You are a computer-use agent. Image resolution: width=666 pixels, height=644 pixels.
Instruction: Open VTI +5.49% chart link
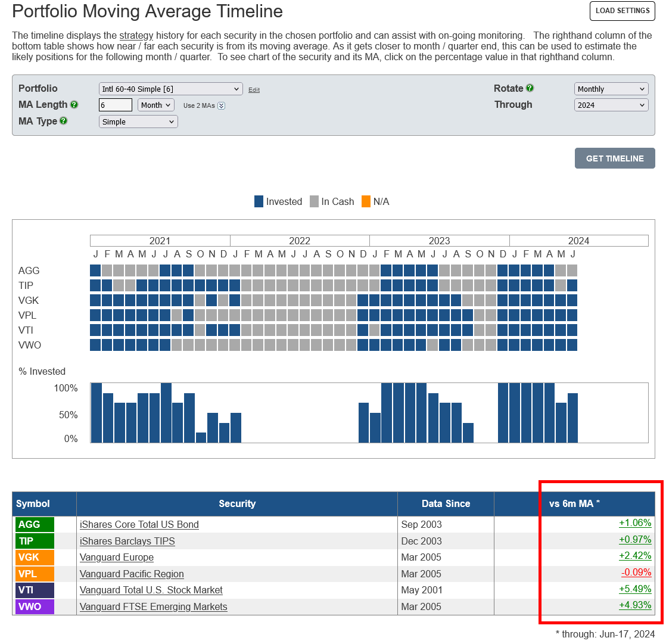pos(635,590)
